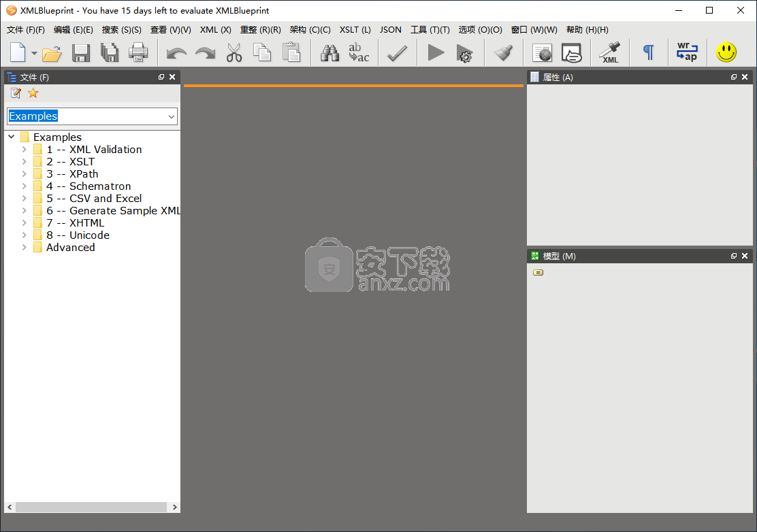Click the Run with settings gear icon
Viewport: 757px width, 532px height.
click(464, 53)
